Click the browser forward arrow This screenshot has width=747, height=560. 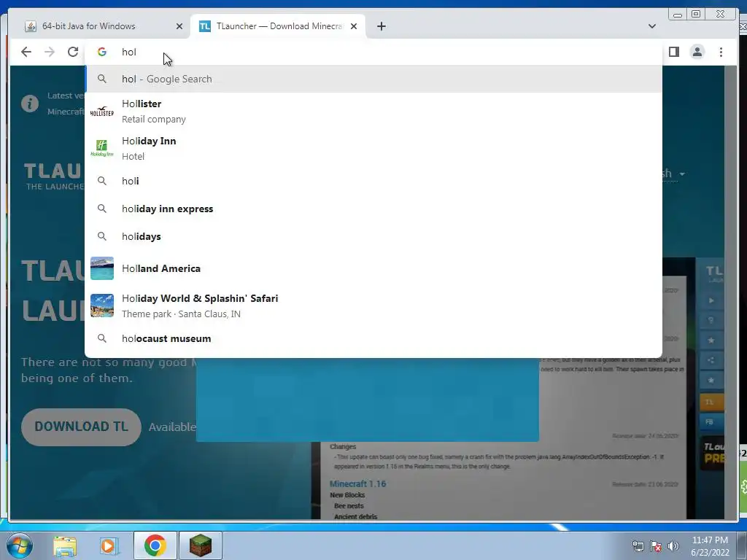(50, 52)
